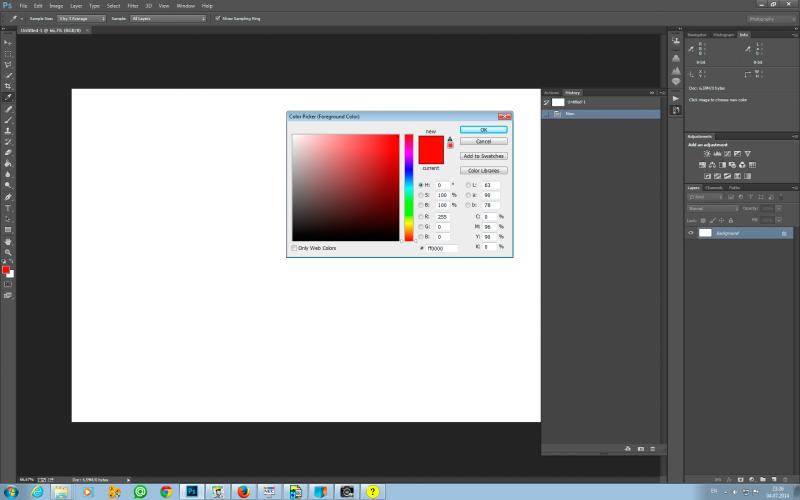The image size is (800, 500).
Task: Toggle Quick Mask mode icon
Action: click(8, 284)
